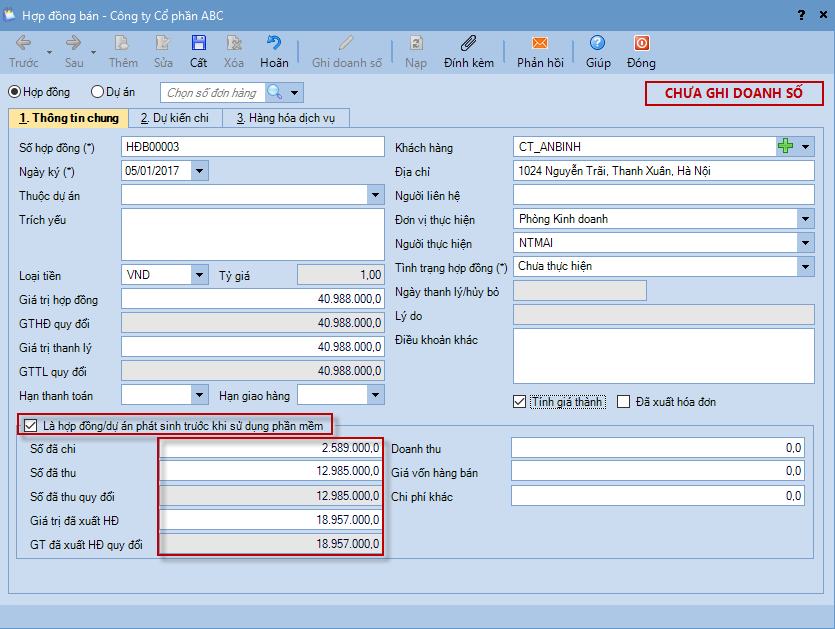Uncheck hợp đồng phát sinh trước checkbox

point(31,425)
